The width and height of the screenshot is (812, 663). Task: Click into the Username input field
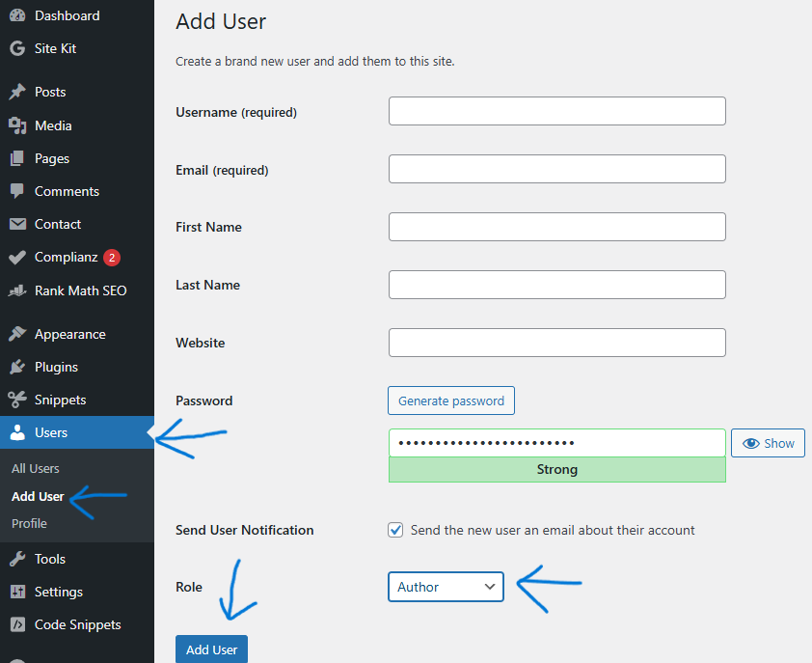(556, 111)
